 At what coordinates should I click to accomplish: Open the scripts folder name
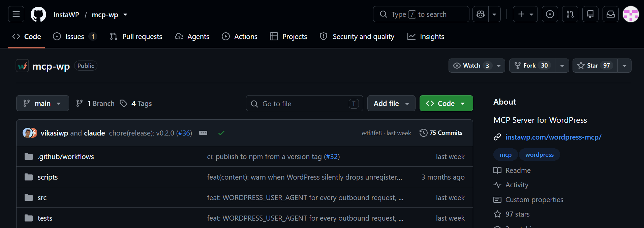point(48,177)
